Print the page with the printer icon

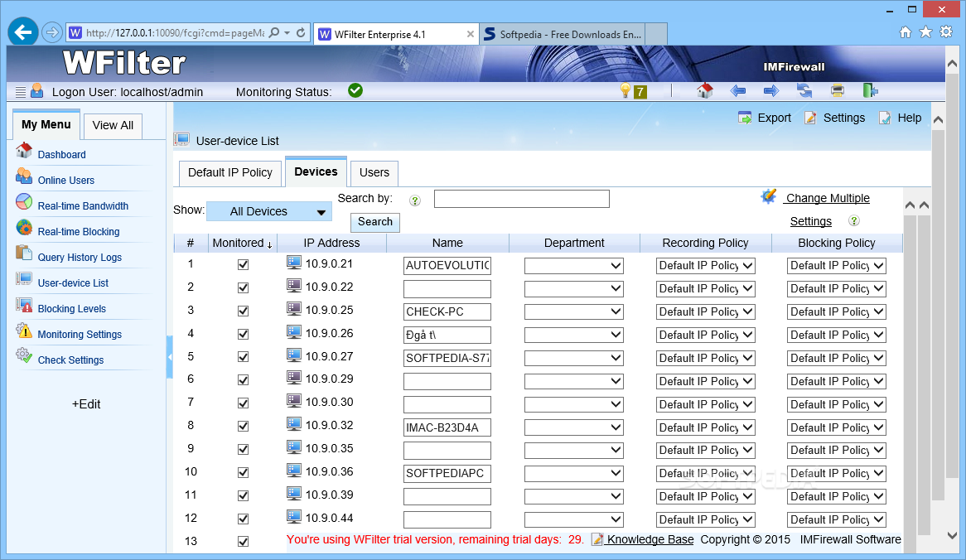(x=838, y=91)
